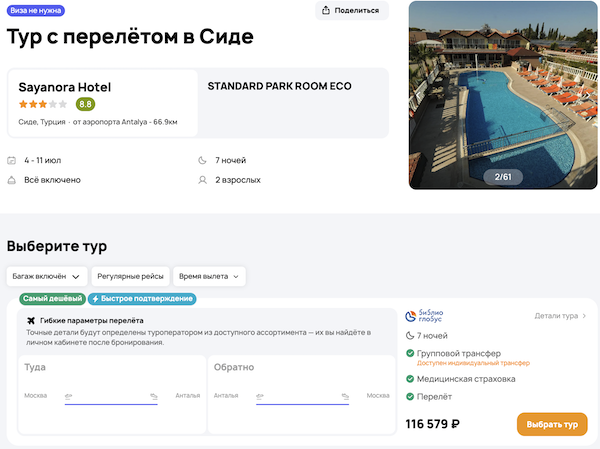Click Доступен индивидуальный трансфер link
600x449 pixels.
click(472, 363)
